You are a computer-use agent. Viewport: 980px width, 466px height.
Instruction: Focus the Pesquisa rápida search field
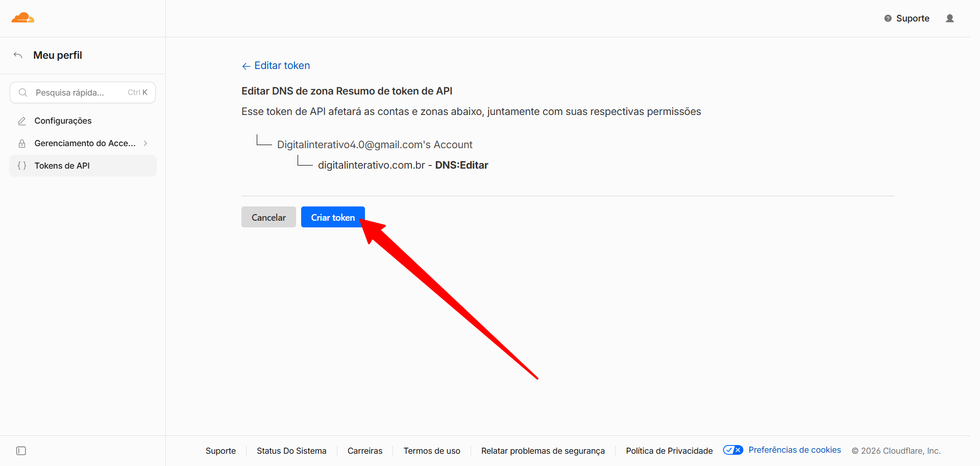tap(83, 92)
